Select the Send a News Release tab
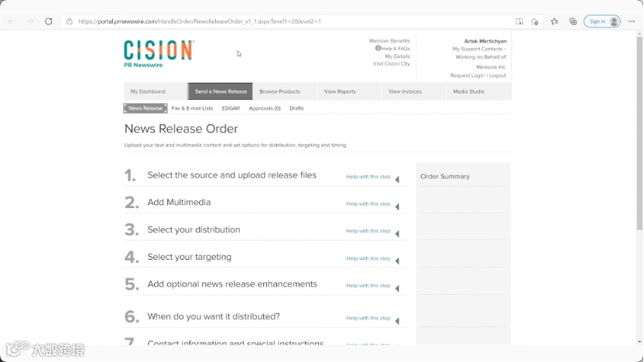 click(x=221, y=91)
